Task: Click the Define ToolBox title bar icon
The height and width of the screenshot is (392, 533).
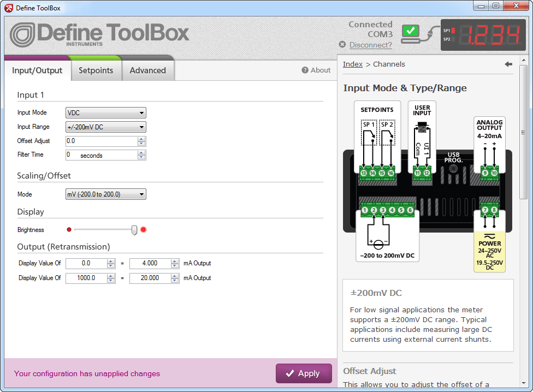Action: (9, 8)
